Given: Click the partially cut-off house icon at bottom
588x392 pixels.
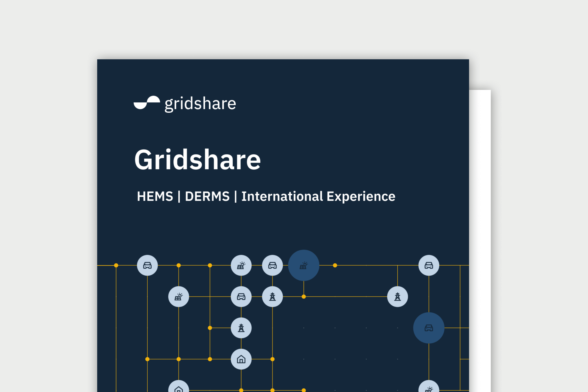Looking at the screenshot, I should [x=178, y=388].
